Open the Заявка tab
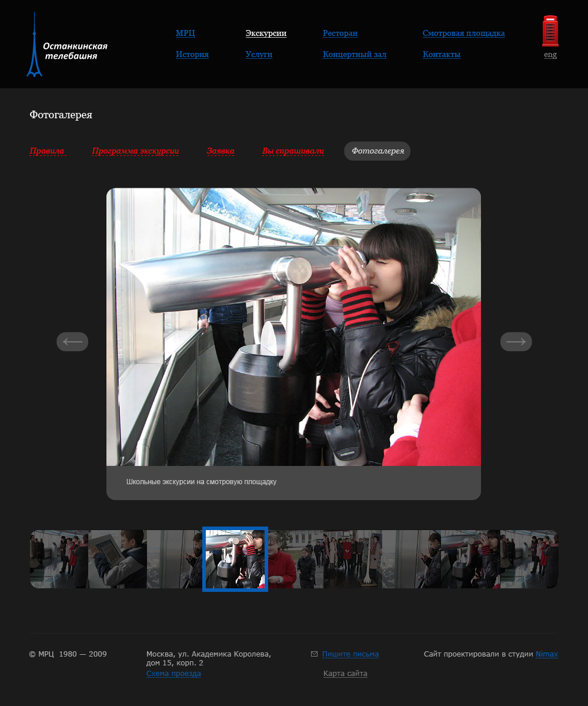This screenshot has height=706, width=588. point(220,151)
